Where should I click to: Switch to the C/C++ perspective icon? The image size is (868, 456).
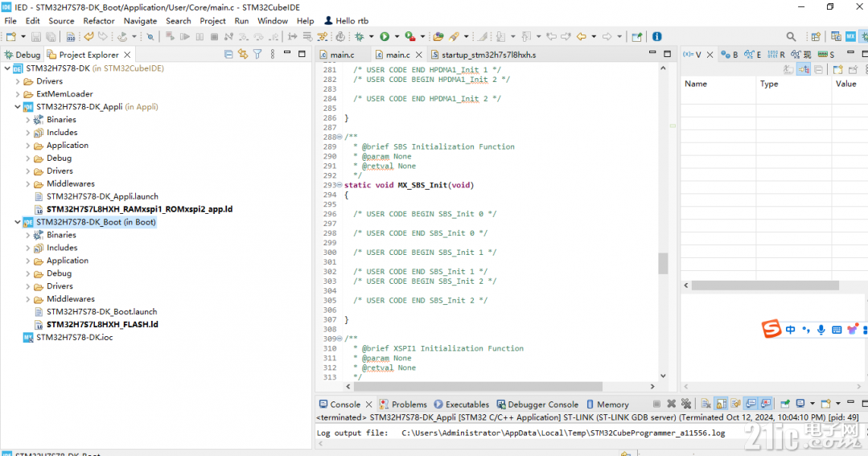pos(836,36)
